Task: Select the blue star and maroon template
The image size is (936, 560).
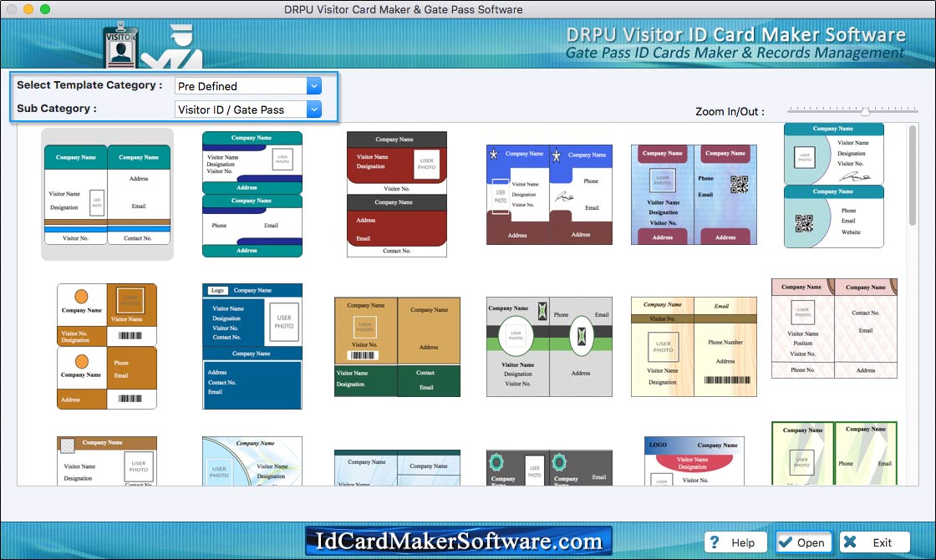Action: point(549,195)
